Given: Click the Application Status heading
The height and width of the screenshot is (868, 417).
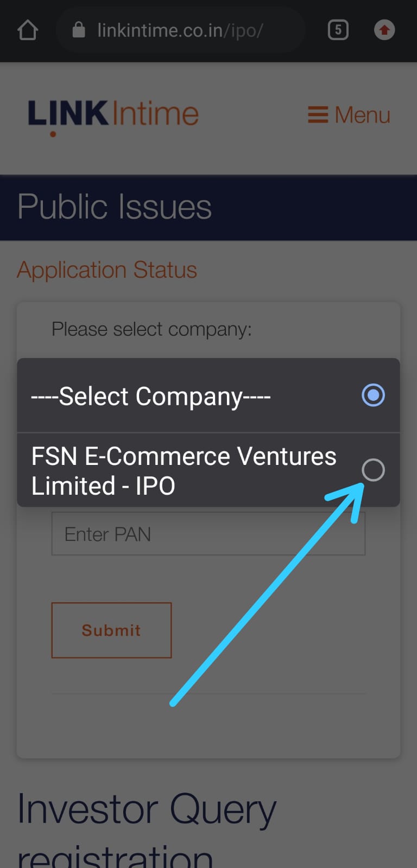Looking at the screenshot, I should pyautogui.click(x=107, y=270).
